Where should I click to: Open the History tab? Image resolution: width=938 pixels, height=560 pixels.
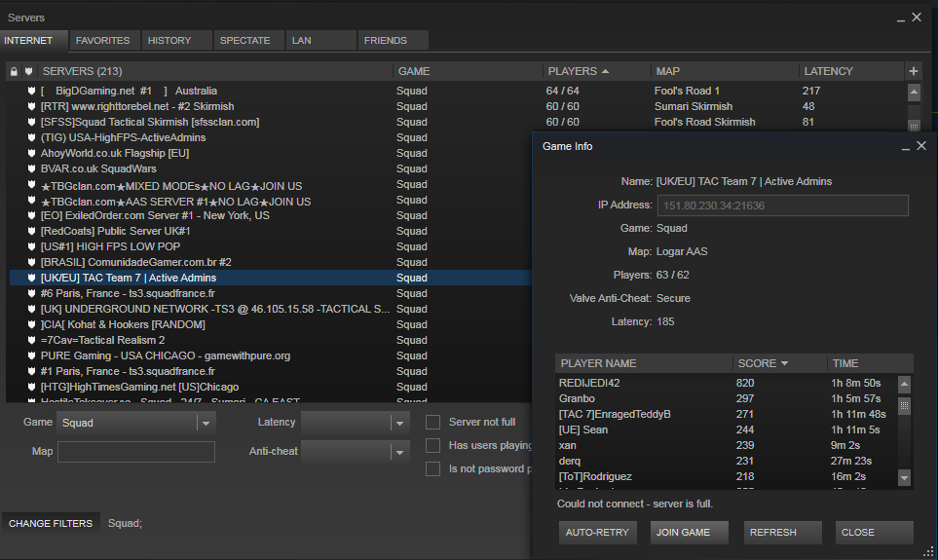169,41
